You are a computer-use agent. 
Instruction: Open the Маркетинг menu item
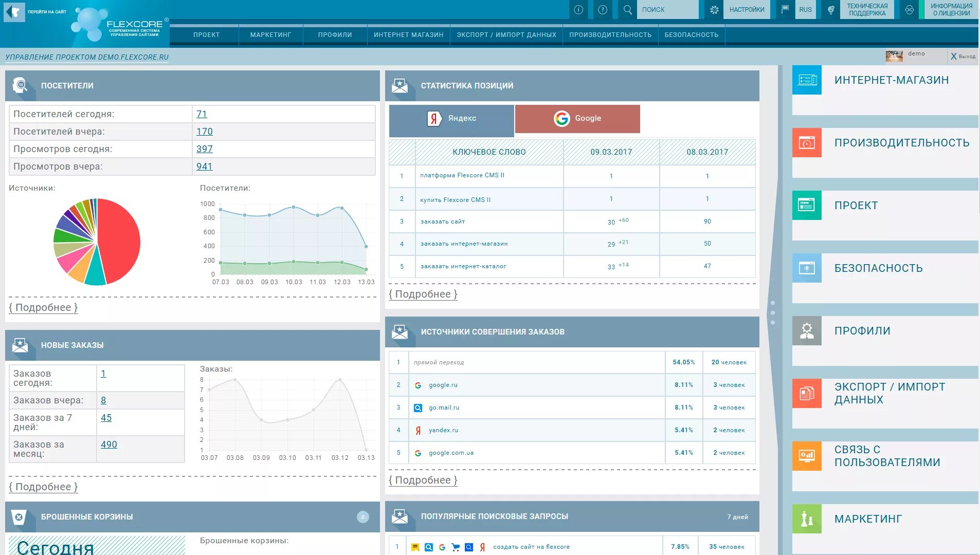pyautogui.click(x=270, y=35)
